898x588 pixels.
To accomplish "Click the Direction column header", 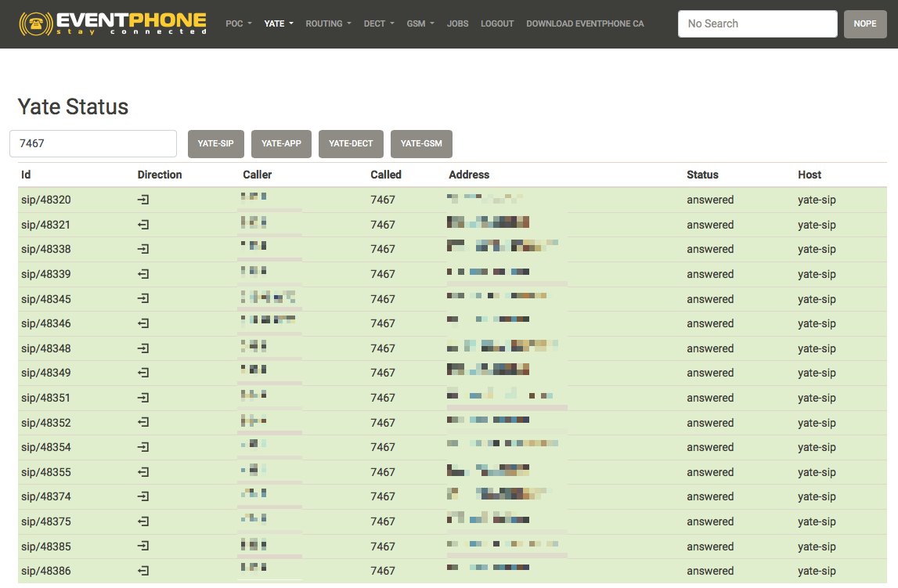I will (160, 175).
